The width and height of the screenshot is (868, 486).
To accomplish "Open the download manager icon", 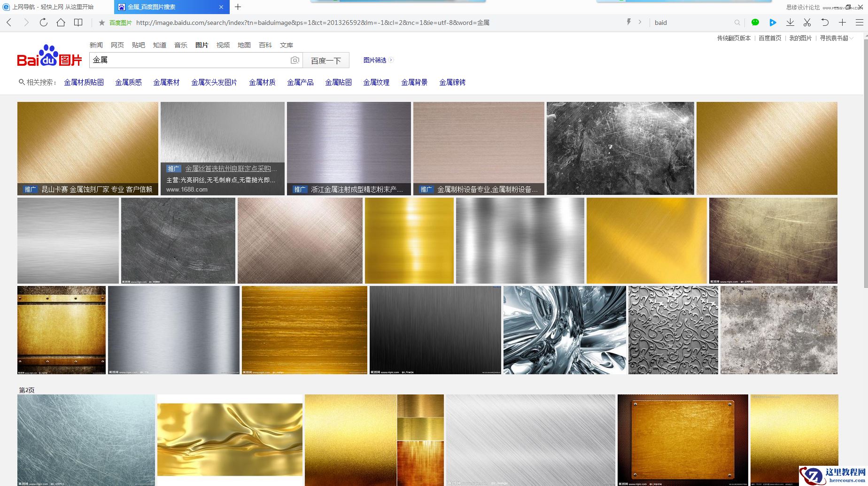I will coord(790,22).
